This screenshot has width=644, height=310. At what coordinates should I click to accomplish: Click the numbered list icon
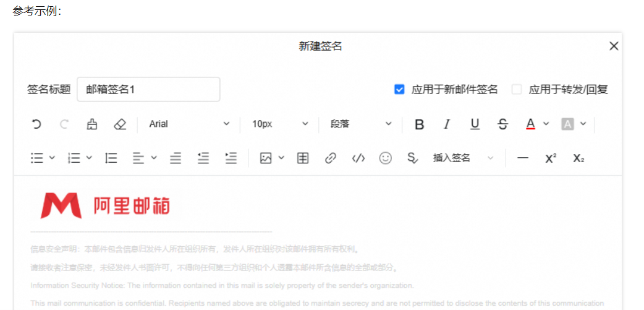coord(74,158)
